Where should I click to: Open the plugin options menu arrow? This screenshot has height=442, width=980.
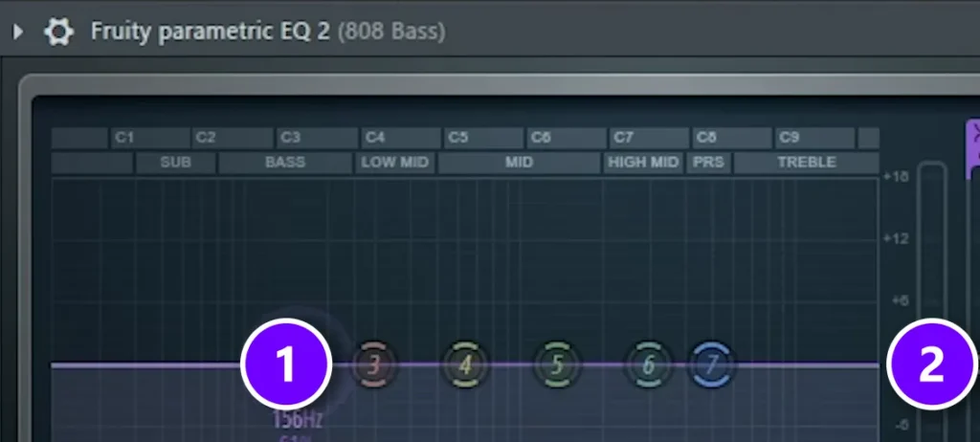pos(17,32)
